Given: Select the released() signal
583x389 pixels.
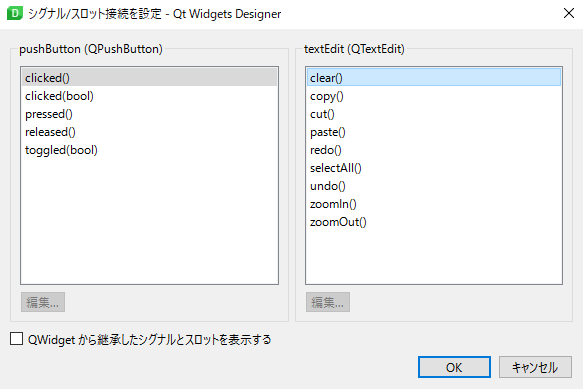Looking at the screenshot, I should tap(149, 132).
